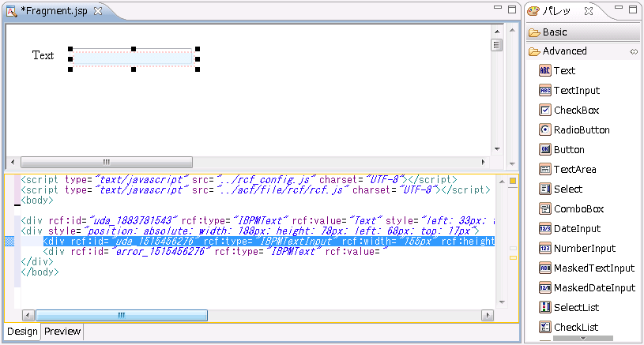Switch to the Preview tab

(62, 332)
